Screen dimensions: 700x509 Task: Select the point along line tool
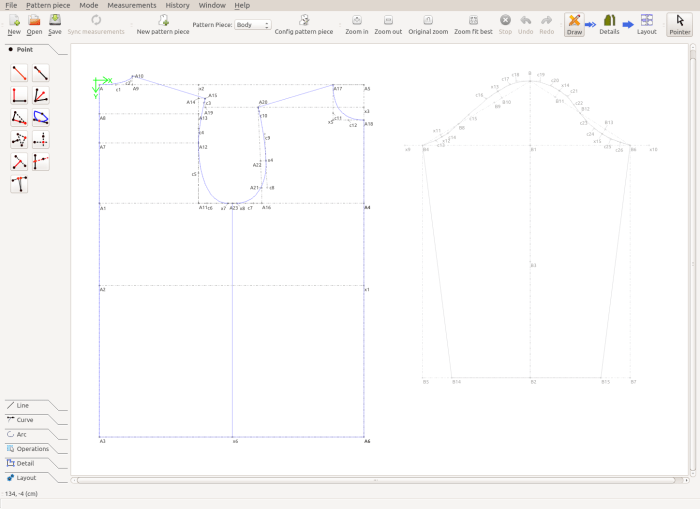(x=41, y=73)
